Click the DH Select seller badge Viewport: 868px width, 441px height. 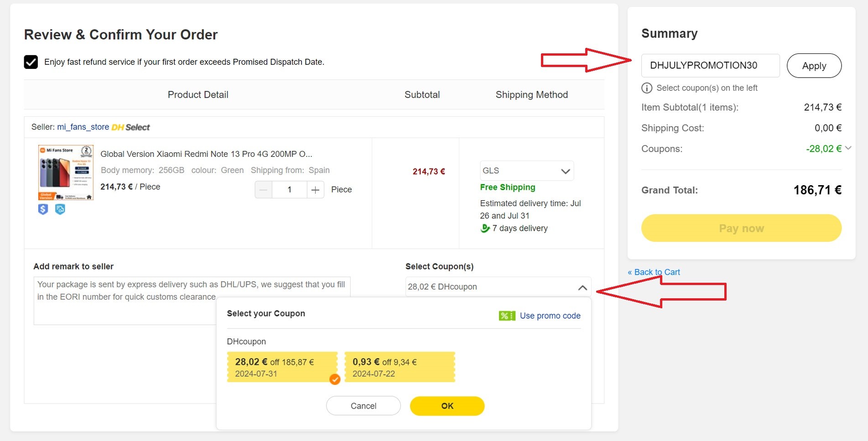tap(130, 127)
